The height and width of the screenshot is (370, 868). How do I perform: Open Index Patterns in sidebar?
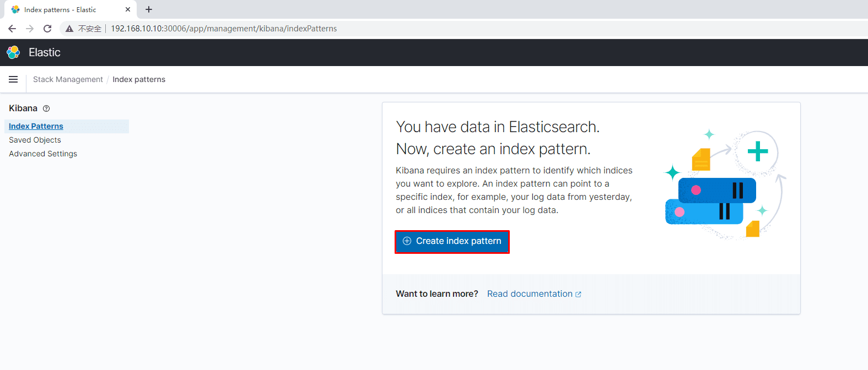[x=36, y=126]
